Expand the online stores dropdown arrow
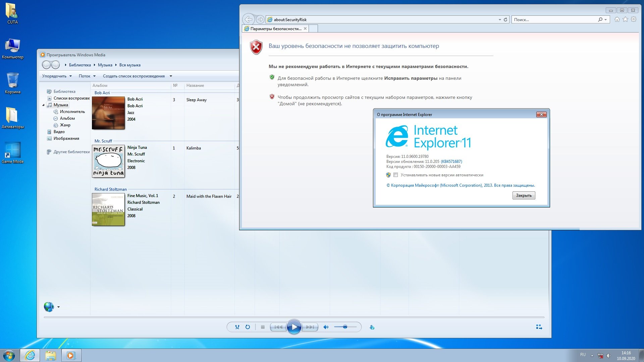The image size is (644, 362). (x=58, y=307)
